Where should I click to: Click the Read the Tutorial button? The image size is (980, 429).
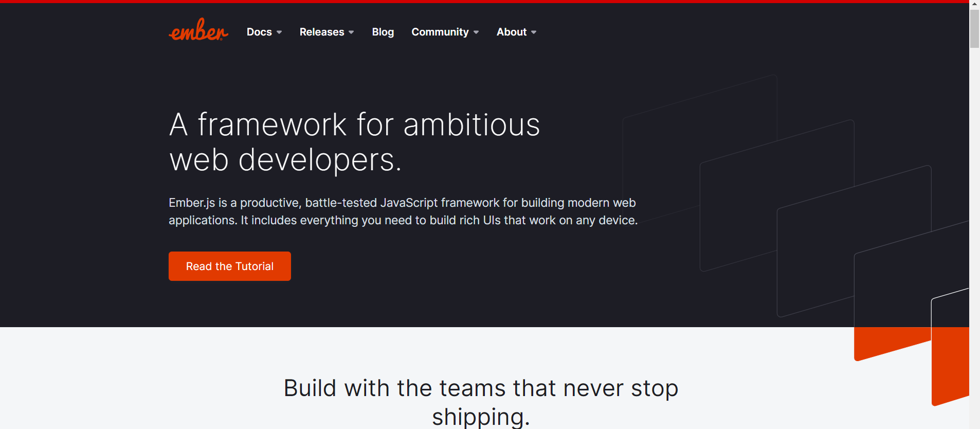(x=230, y=266)
